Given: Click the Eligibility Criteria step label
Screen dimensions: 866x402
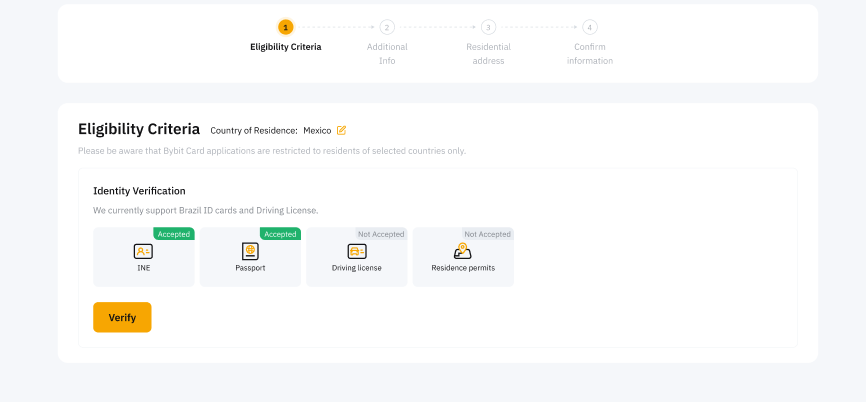Looking at the screenshot, I should 286,47.
